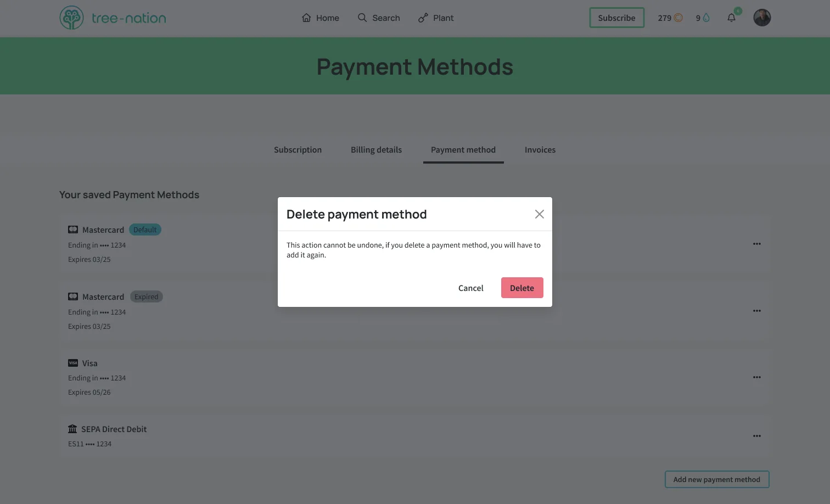This screenshot has width=830, height=504.
Task: Cancel the delete confirmation
Action: 470,288
